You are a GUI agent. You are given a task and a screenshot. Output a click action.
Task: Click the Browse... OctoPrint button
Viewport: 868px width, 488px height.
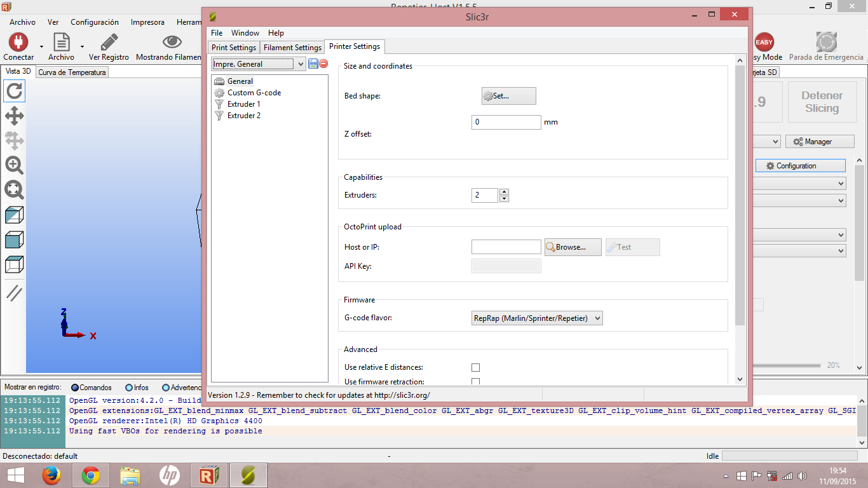573,247
